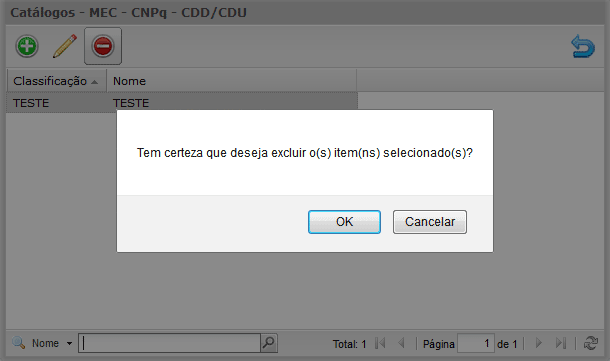The height and width of the screenshot is (361, 610).
Task: Open the Nome search field dropdown
Action: pyautogui.click(x=69, y=343)
